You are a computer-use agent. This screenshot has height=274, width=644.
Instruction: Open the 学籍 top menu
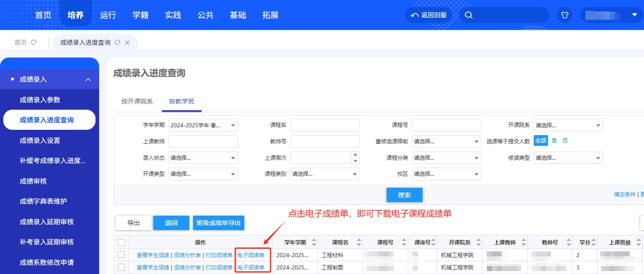pyautogui.click(x=140, y=15)
